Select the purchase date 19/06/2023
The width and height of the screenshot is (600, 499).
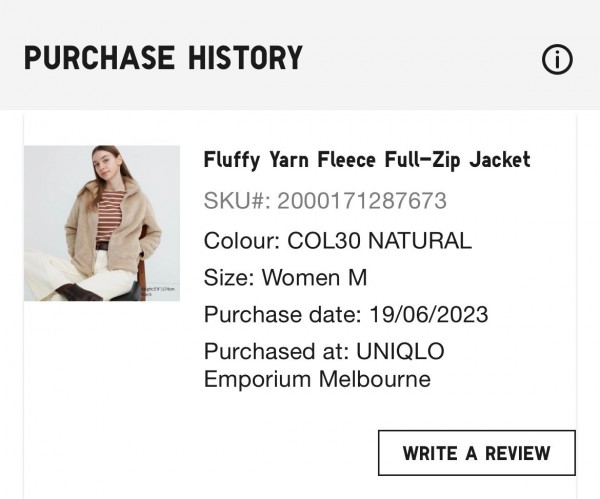coord(429,315)
